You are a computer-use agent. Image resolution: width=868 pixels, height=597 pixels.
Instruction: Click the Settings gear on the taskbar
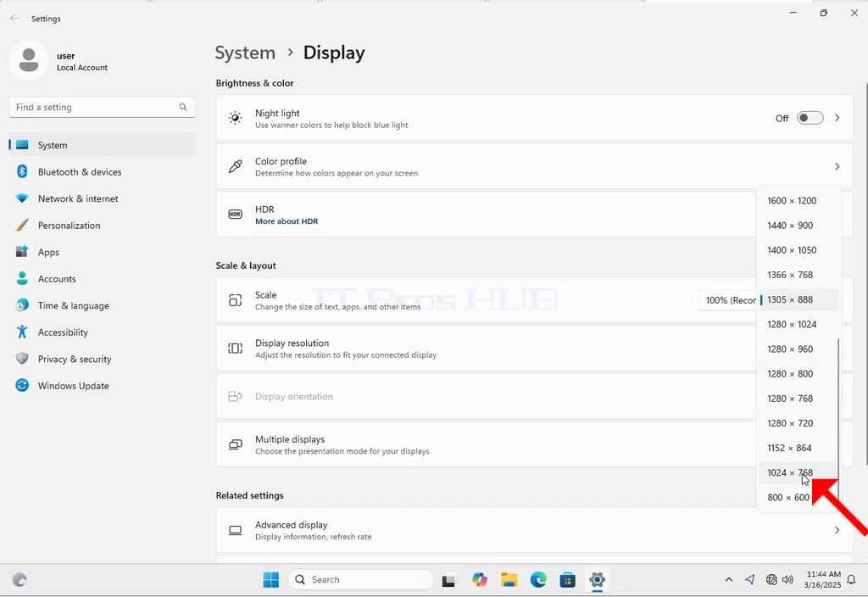(x=597, y=580)
